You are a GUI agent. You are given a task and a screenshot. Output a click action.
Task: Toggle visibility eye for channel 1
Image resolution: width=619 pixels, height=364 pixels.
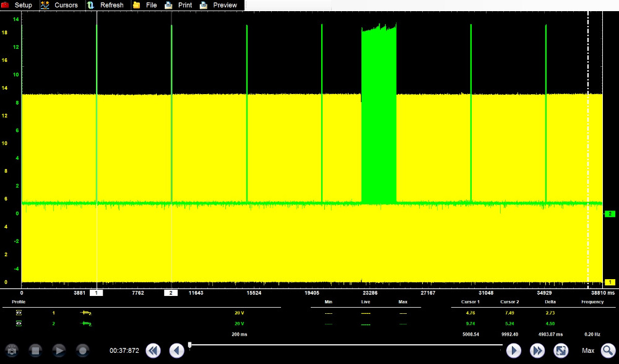coord(19,313)
